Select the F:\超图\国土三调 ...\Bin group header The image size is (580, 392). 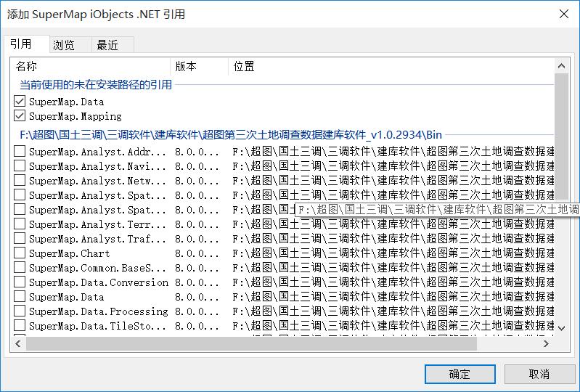pyautogui.click(x=231, y=134)
